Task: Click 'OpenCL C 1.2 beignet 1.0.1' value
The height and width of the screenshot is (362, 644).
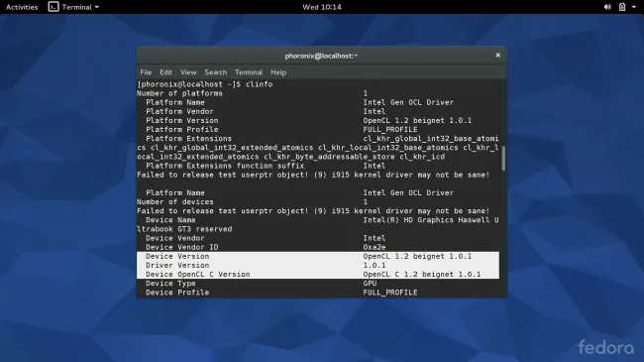Action: point(422,275)
